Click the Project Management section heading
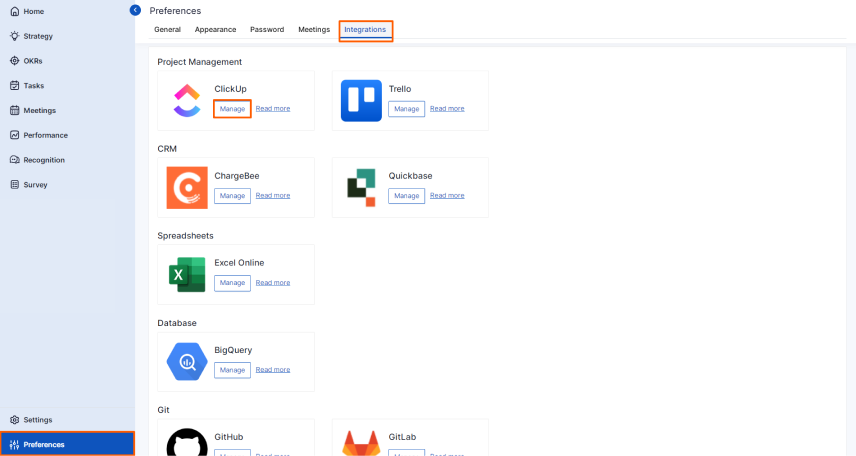This screenshot has width=856, height=456. [199, 62]
